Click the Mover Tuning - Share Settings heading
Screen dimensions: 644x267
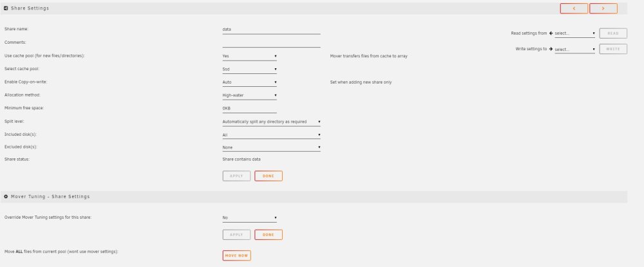(50, 197)
